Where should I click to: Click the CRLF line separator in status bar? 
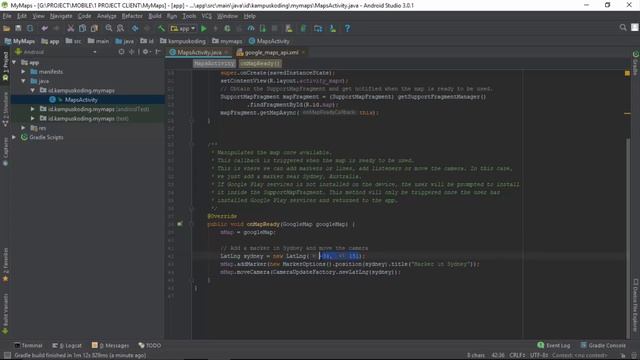point(517,355)
